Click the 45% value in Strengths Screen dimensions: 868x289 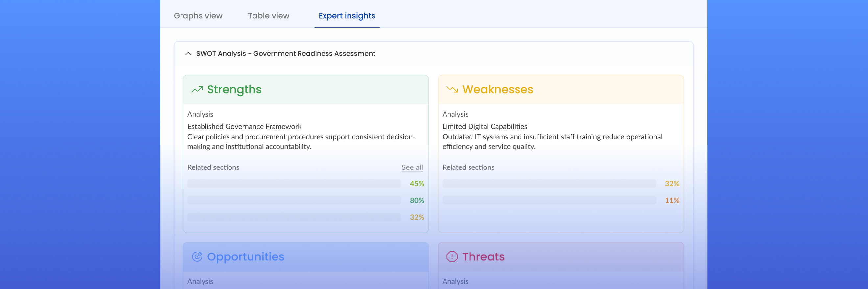tap(417, 184)
